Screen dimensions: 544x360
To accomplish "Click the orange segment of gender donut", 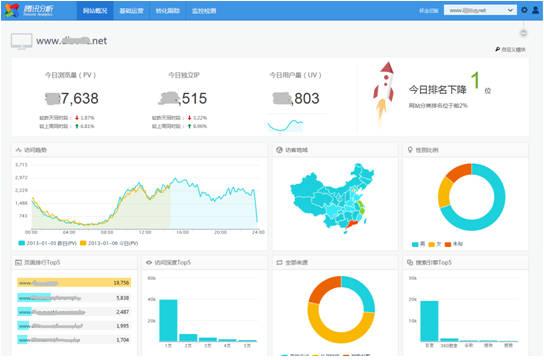I will coord(460,172).
